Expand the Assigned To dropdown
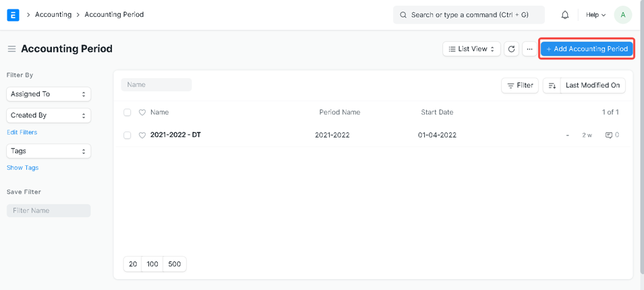The height and width of the screenshot is (290, 644). (x=49, y=94)
